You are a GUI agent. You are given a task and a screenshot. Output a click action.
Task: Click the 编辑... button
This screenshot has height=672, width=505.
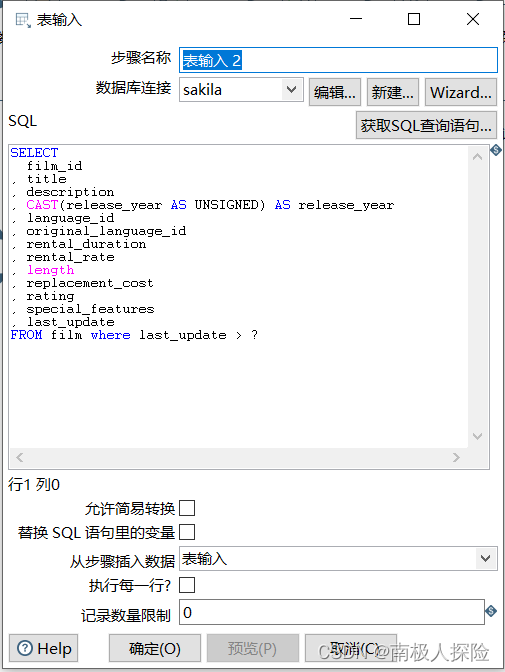click(x=335, y=92)
